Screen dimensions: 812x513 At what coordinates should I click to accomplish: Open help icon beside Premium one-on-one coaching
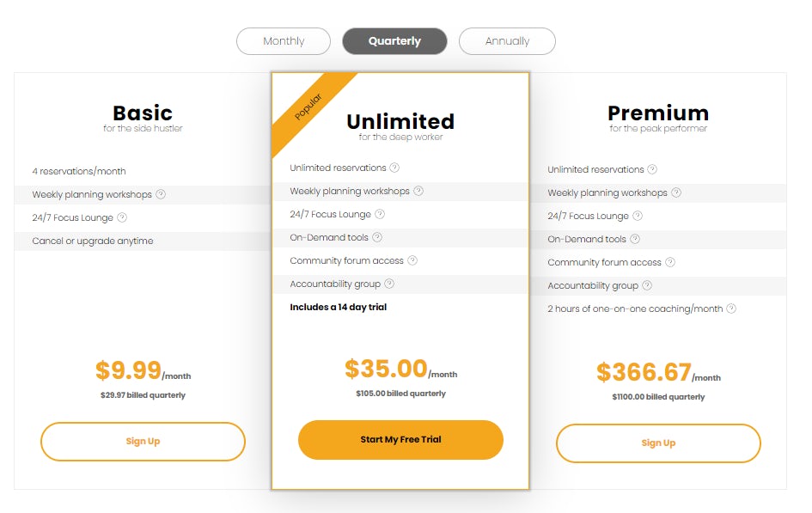731,308
